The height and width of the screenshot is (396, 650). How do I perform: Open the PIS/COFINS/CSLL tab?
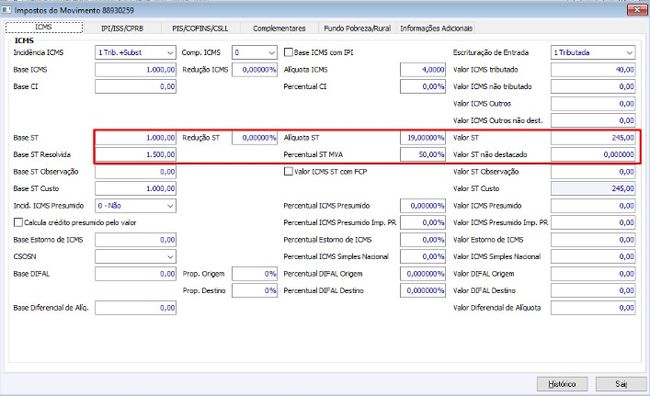200,28
